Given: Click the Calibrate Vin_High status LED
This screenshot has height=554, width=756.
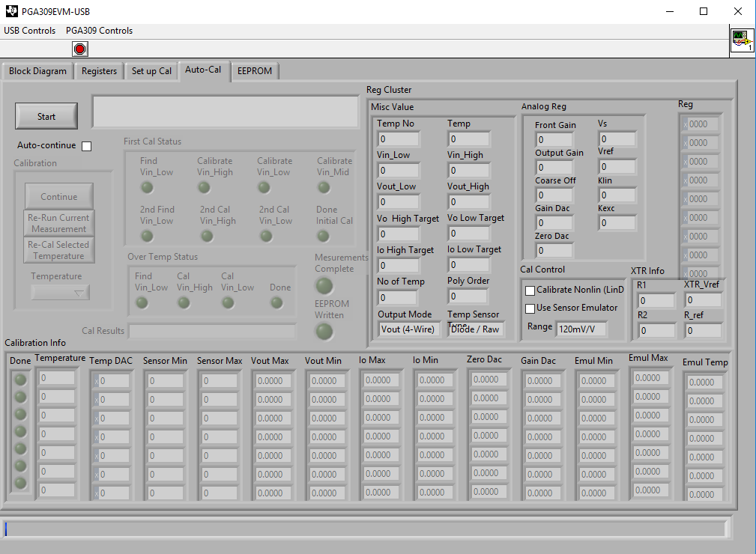Looking at the screenshot, I should (205, 187).
